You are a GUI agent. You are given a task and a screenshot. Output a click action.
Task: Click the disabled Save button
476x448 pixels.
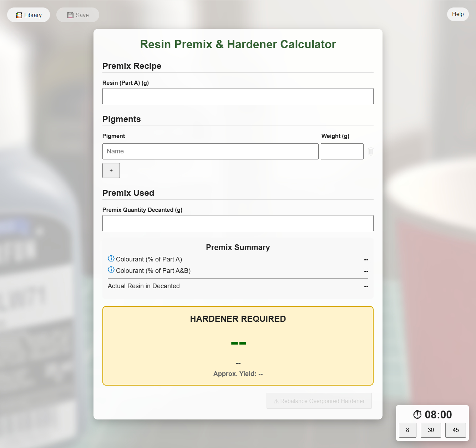[x=78, y=15]
